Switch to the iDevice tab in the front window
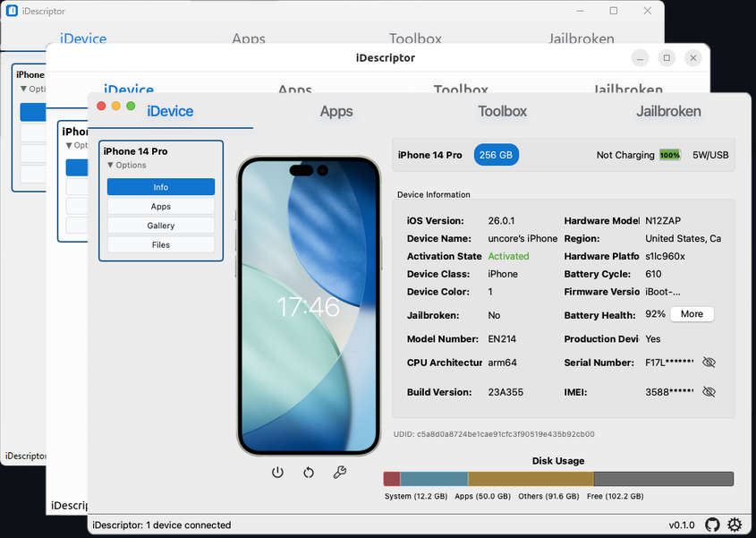Image resolution: width=756 pixels, height=538 pixels. click(170, 111)
